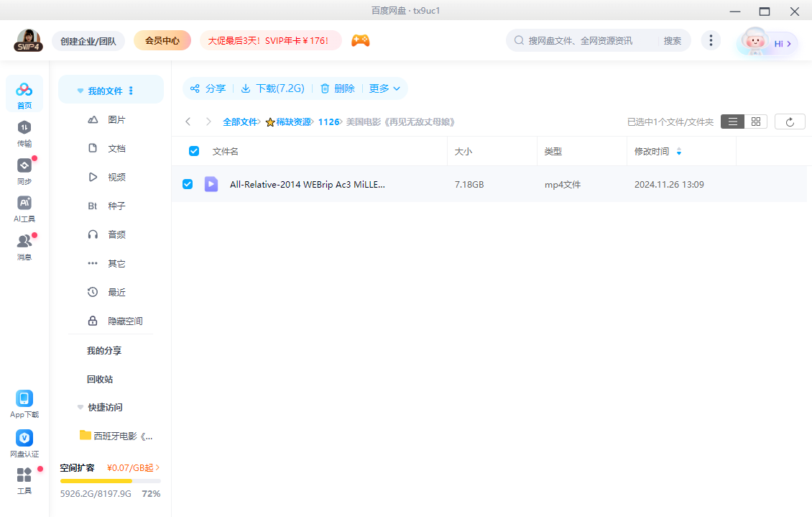812x517 pixels.
Task: Collapse the 我的文件 section
Action: (80, 89)
